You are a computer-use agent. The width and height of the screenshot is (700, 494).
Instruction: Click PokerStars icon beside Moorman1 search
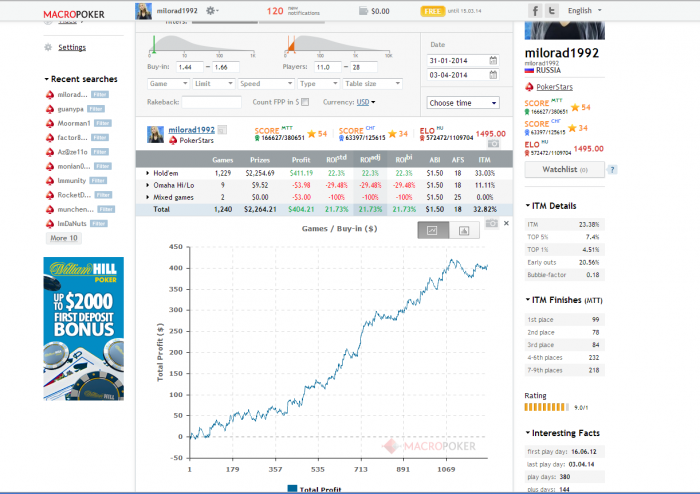coord(50,123)
